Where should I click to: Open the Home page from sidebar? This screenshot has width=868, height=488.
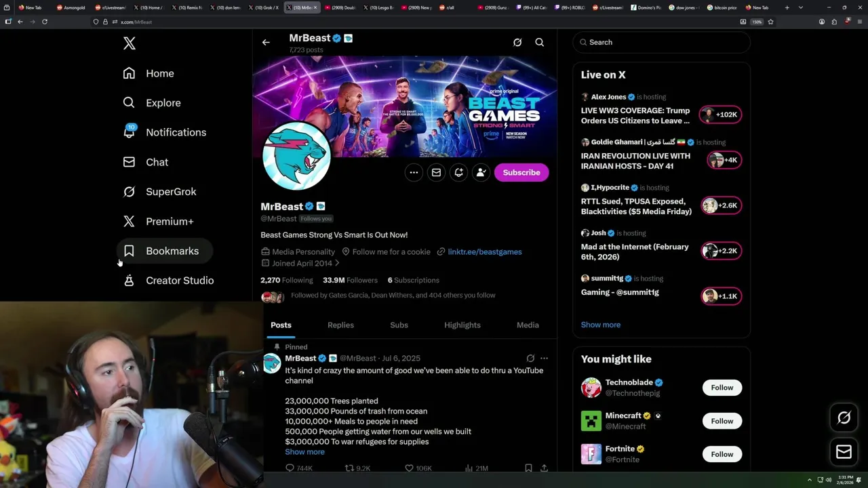coord(149,73)
